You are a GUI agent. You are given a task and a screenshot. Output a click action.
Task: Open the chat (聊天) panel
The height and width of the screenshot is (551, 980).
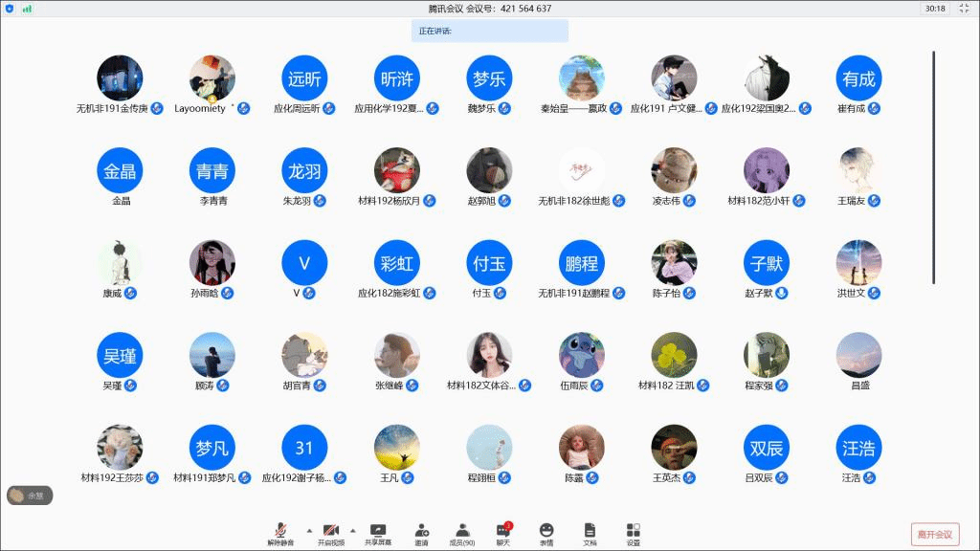503,533
